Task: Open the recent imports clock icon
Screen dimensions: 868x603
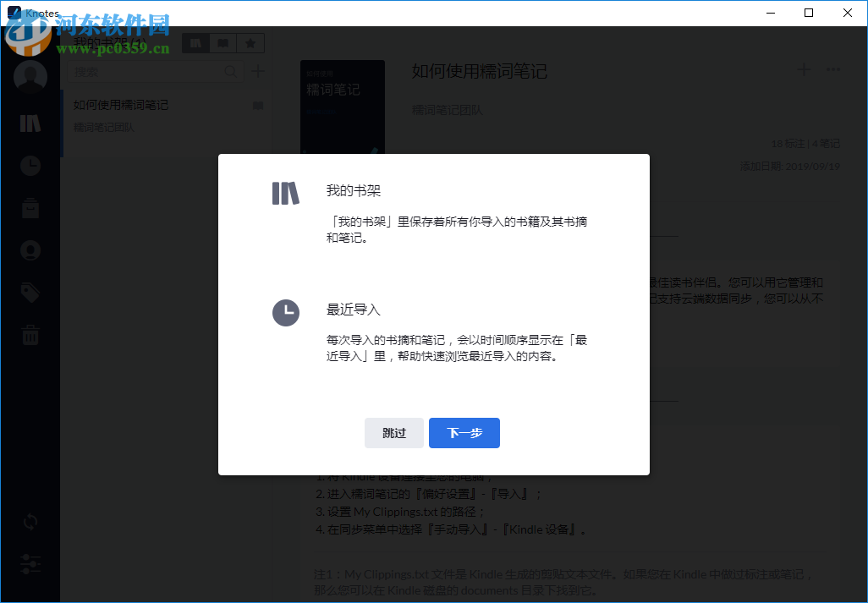Action: pos(30,165)
